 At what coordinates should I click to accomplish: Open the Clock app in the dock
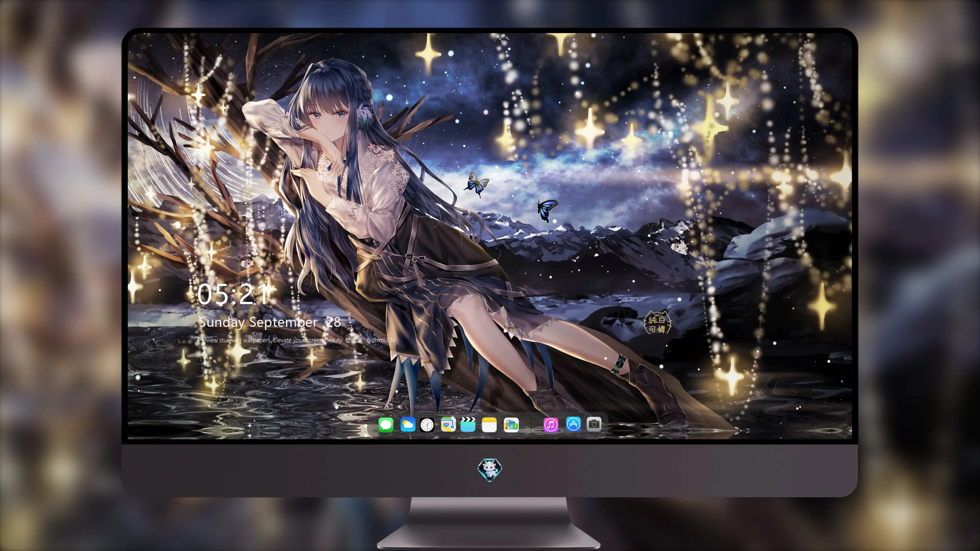[x=427, y=425]
